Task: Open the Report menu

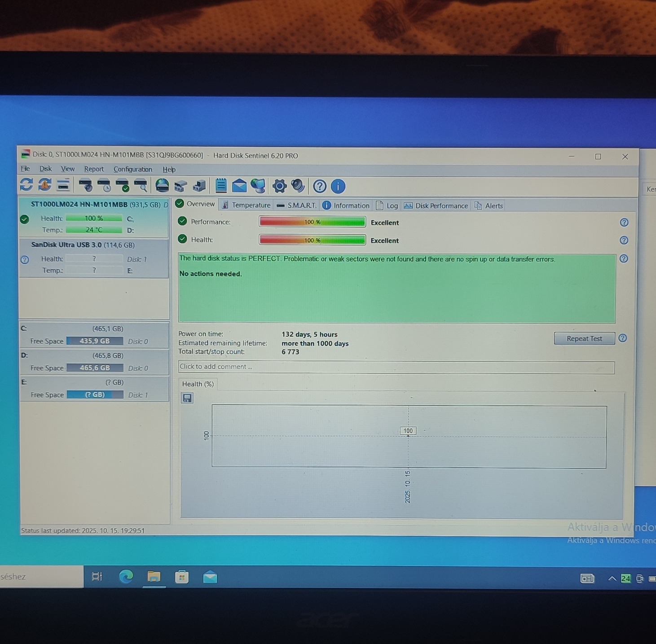Action: tap(94, 169)
